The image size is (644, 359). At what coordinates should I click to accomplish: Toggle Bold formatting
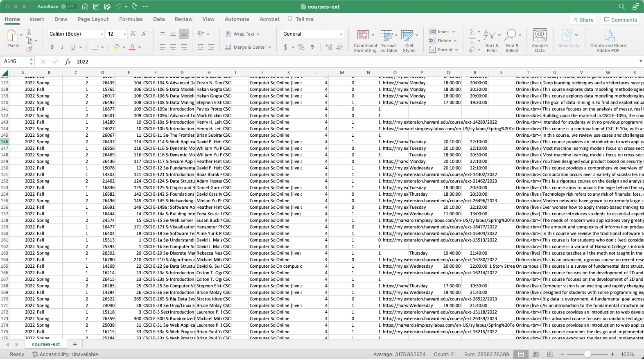point(52,47)
